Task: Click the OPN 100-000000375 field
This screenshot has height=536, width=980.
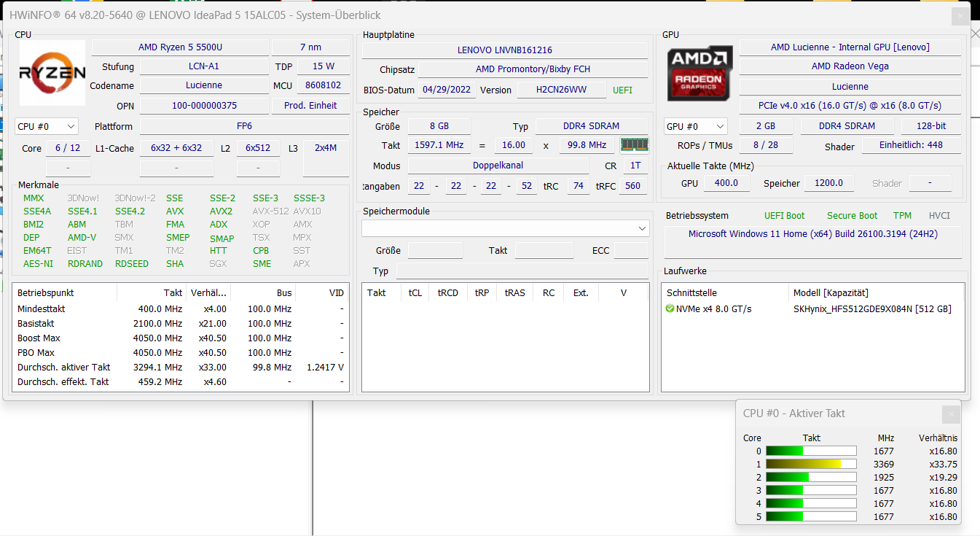Action: (x=204, y=106)
